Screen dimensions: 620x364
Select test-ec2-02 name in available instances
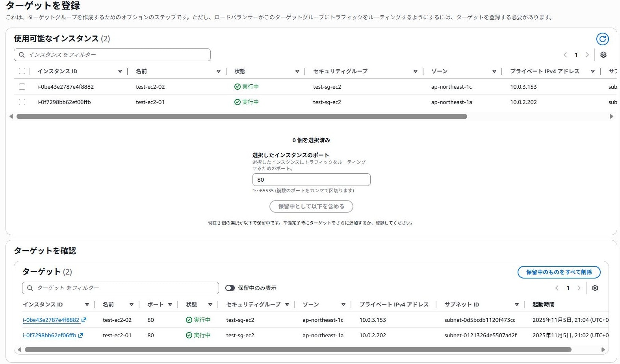click(150, 87)
